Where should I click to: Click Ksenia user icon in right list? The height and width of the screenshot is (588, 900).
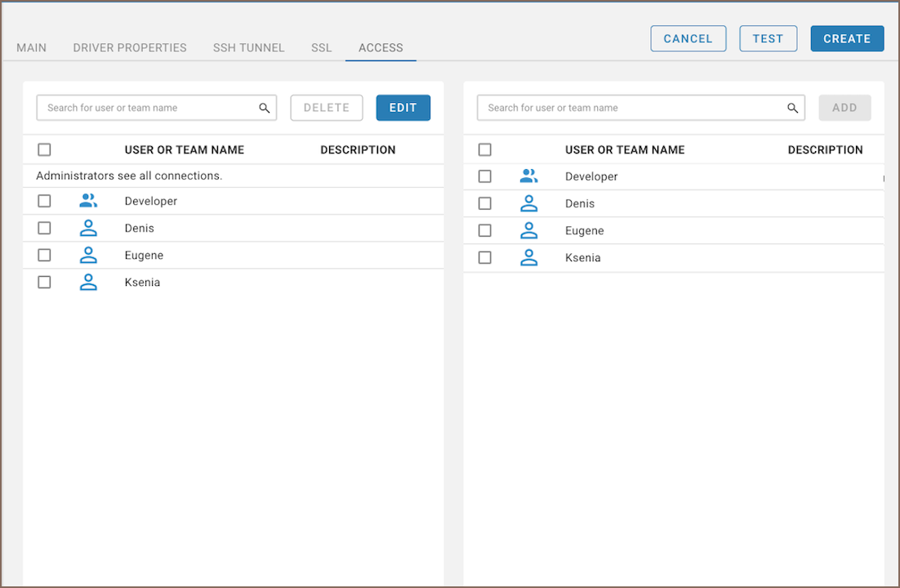tap(529, 258)
